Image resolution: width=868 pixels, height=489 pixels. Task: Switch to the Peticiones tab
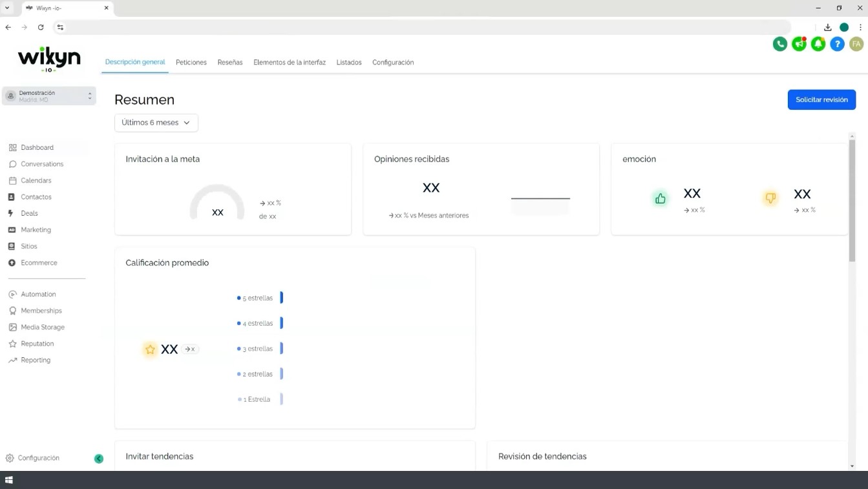[191, 63]
